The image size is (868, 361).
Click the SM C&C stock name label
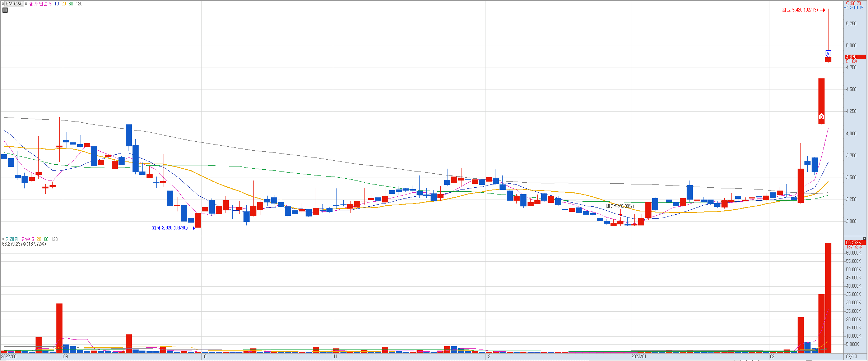14,4
